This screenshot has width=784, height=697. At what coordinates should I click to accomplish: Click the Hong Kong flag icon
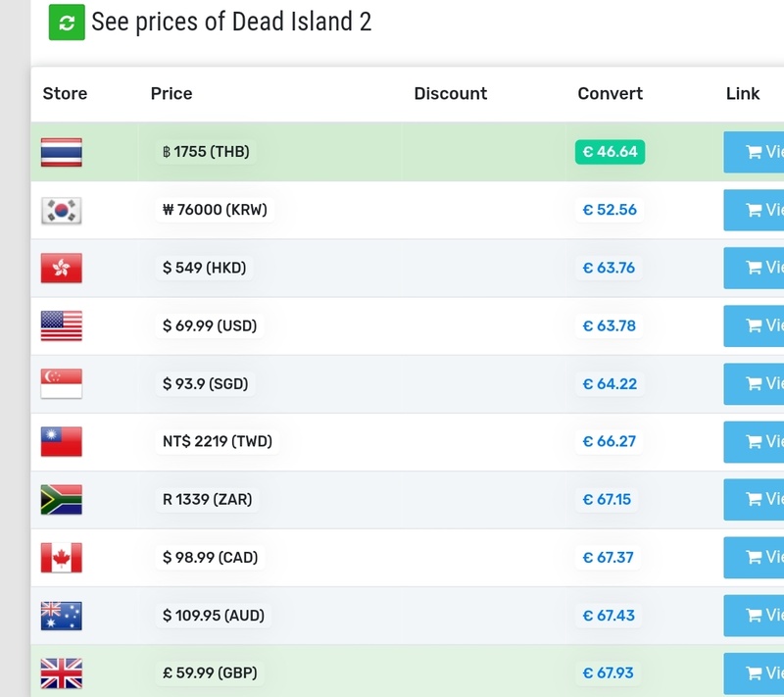[62, 268]
